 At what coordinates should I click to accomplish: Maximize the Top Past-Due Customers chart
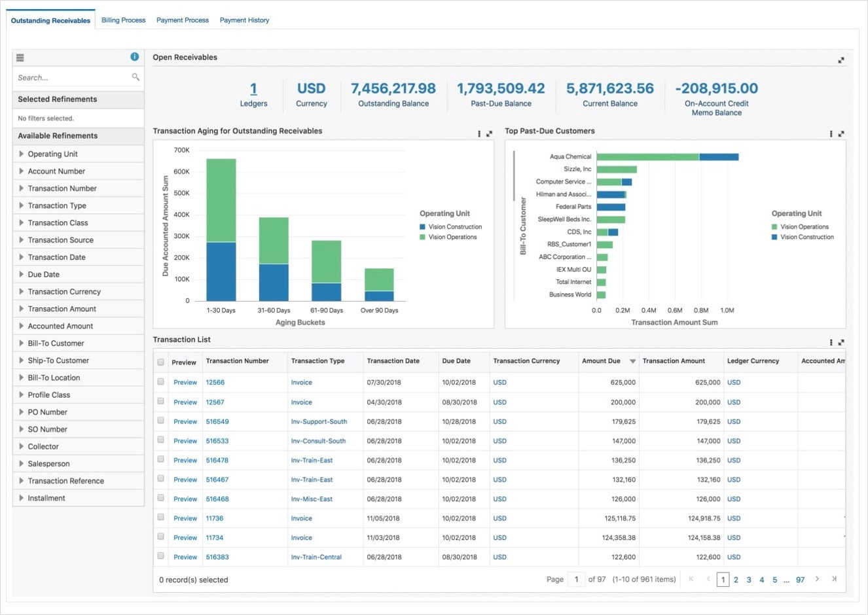(841, 133)
